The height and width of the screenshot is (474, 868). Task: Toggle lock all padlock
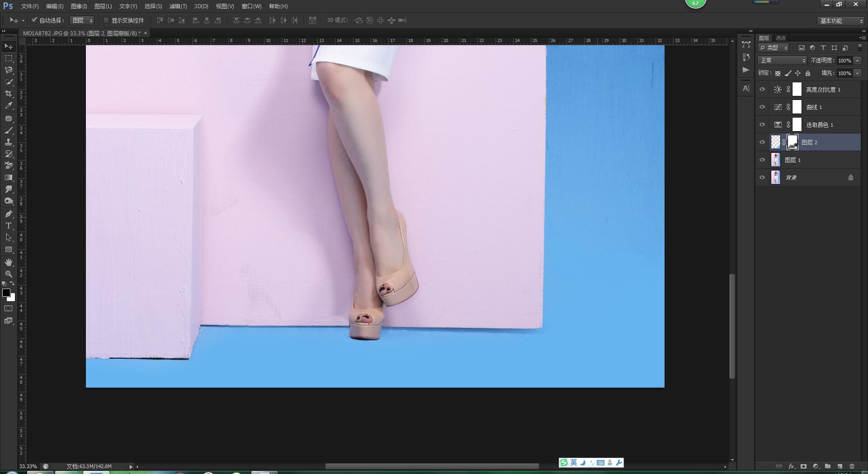[808, 73]
